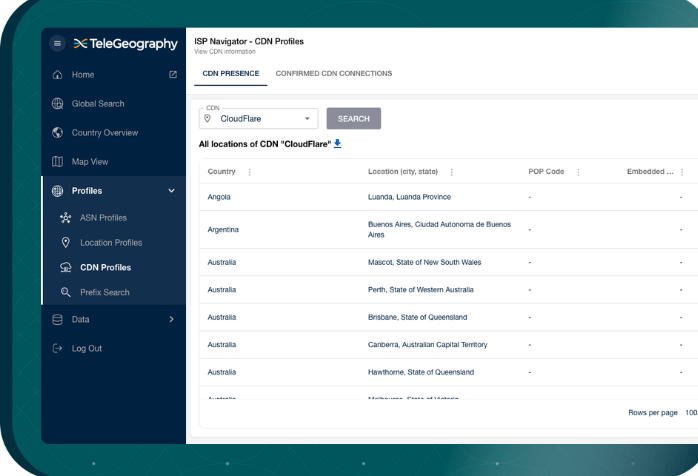Switch to CDN Presence tab
Screen dimensions: 698x476
point(231,73)
